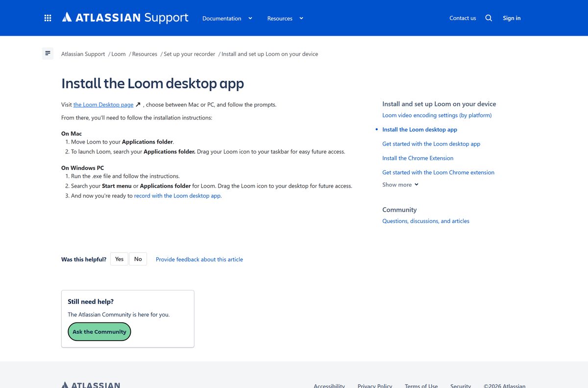Click the On Windows PC heading text
Viewport: 588px width, 388px height.
(x=82, y=168)
